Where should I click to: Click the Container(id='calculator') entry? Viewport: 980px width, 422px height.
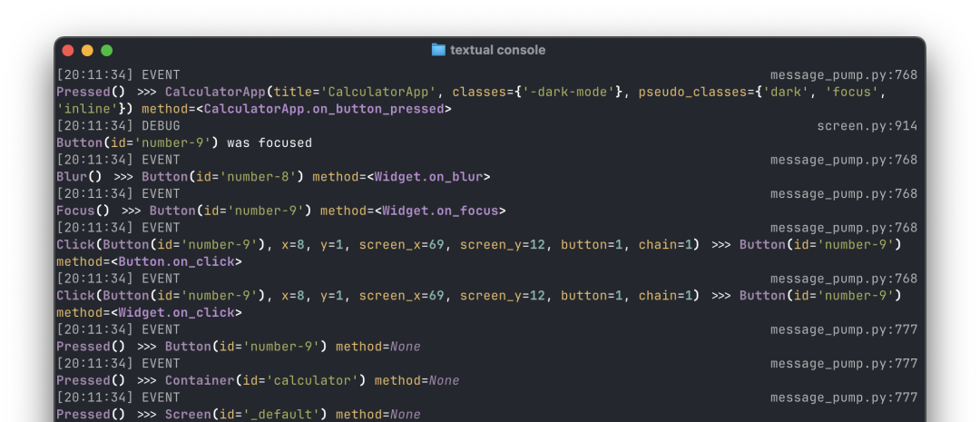click(266, 380)
